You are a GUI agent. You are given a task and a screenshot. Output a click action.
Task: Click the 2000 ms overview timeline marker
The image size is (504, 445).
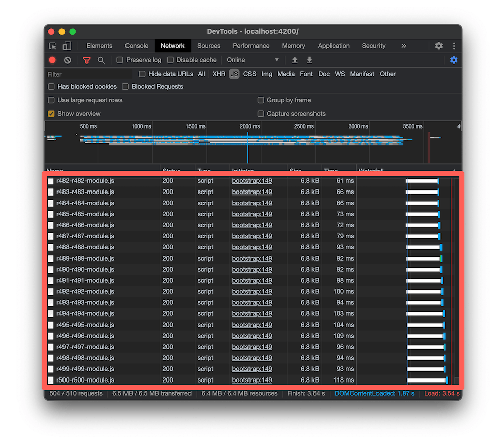(x=249, y=126)
